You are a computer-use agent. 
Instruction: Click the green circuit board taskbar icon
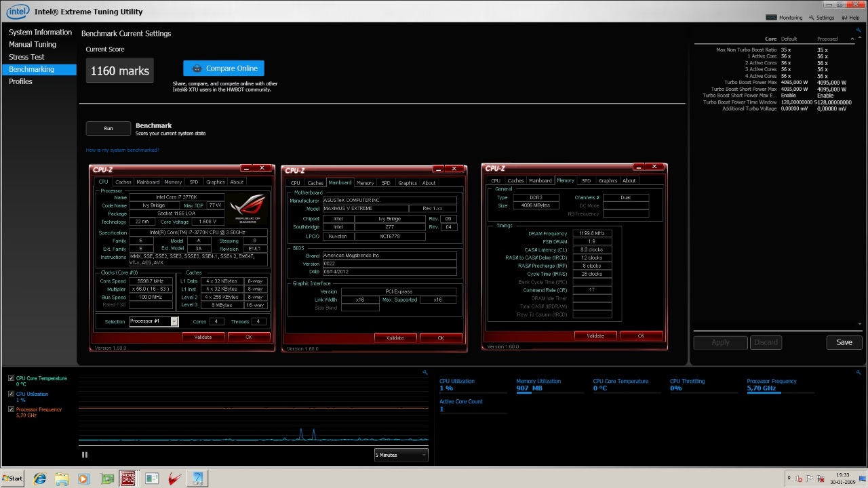pyautogui.click(x=107, y=479)
